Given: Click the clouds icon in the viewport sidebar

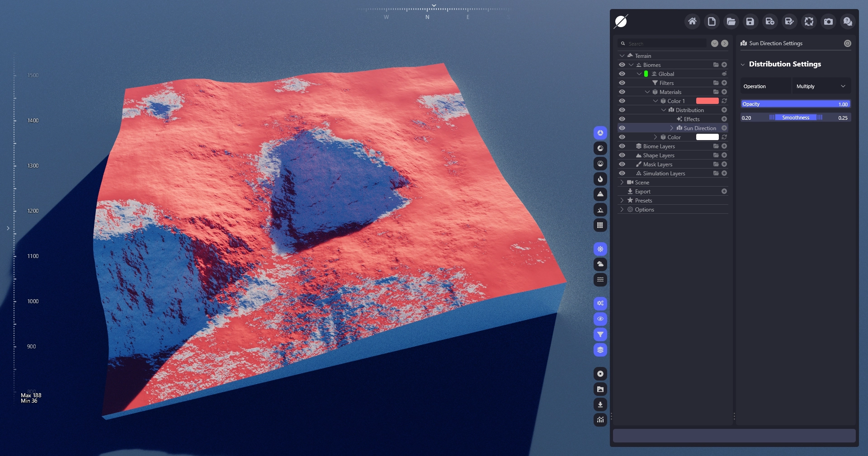Looking at the screenshot, I should [600, 264].
